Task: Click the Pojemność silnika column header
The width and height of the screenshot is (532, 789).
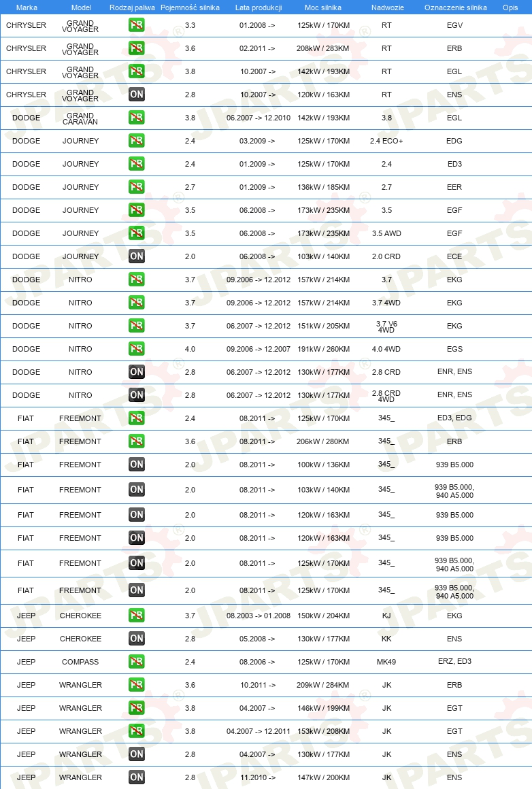Action: click(190, 7)
